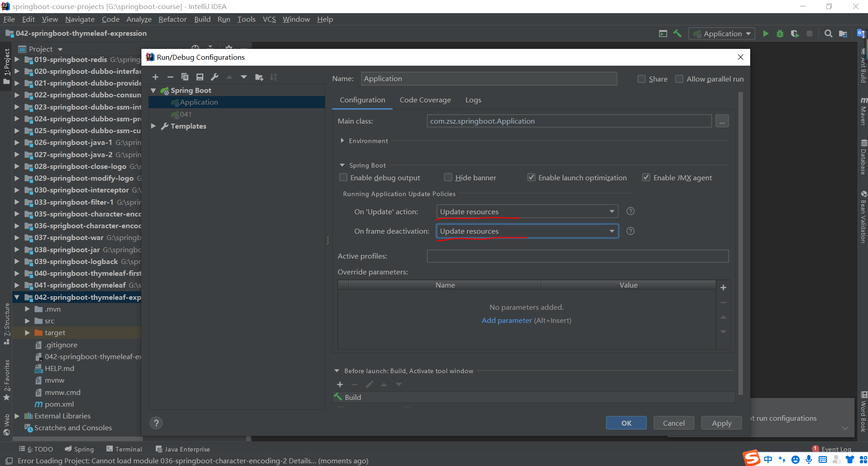Open the Refactor menu
This screenshot has height=466, width=868.
point(173,19)
